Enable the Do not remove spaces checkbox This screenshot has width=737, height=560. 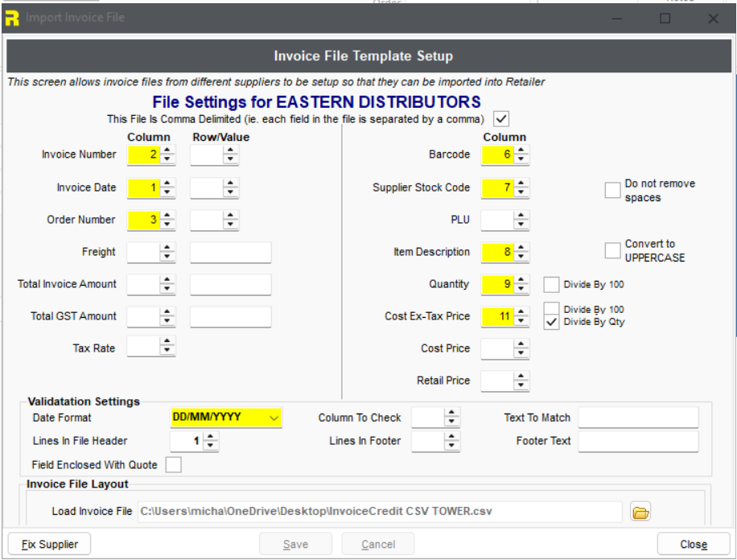tap(612, 190)
